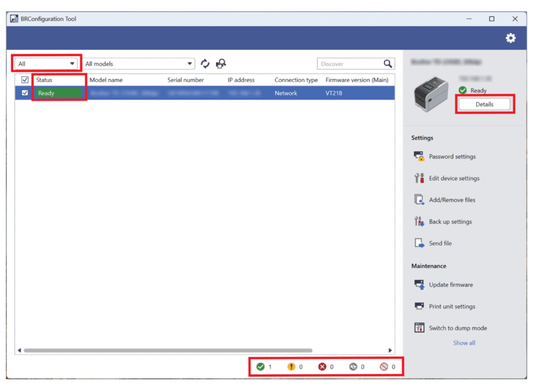Select Back up settings
The width and height of the screenshot is (536, 392).
(450, 222)
